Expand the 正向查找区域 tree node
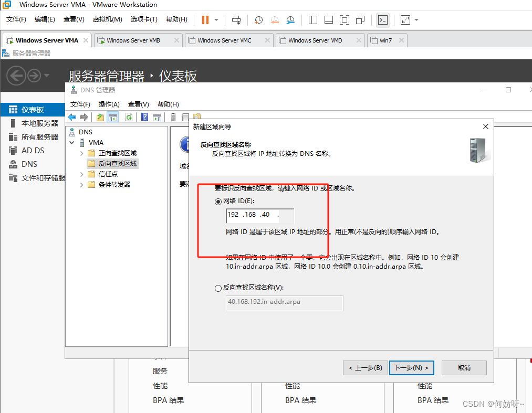This screenshot has width=532, height=413. tap(81, 153)
